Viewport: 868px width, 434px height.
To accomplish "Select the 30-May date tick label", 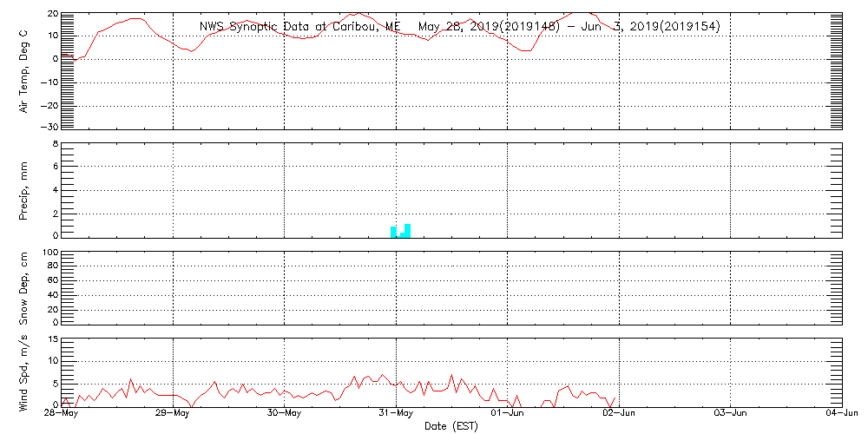I will [284, 413].
